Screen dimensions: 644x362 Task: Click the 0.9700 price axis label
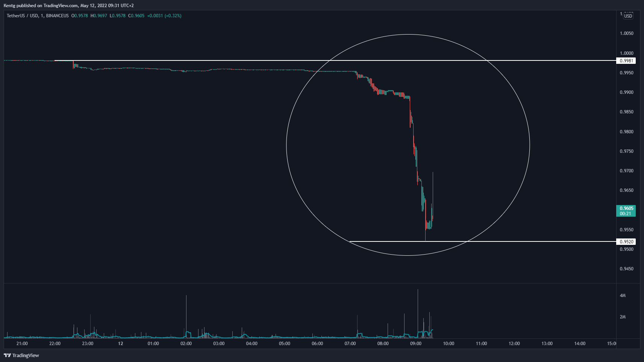pos(627,171)
